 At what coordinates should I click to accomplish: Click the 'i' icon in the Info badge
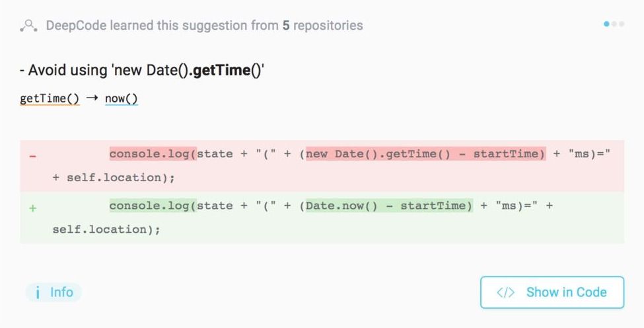(38, 292)
